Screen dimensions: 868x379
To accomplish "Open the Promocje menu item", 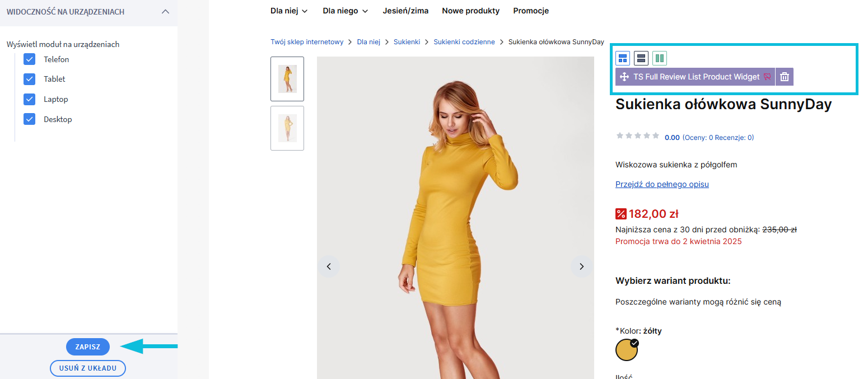I will [x=531, y=11].
